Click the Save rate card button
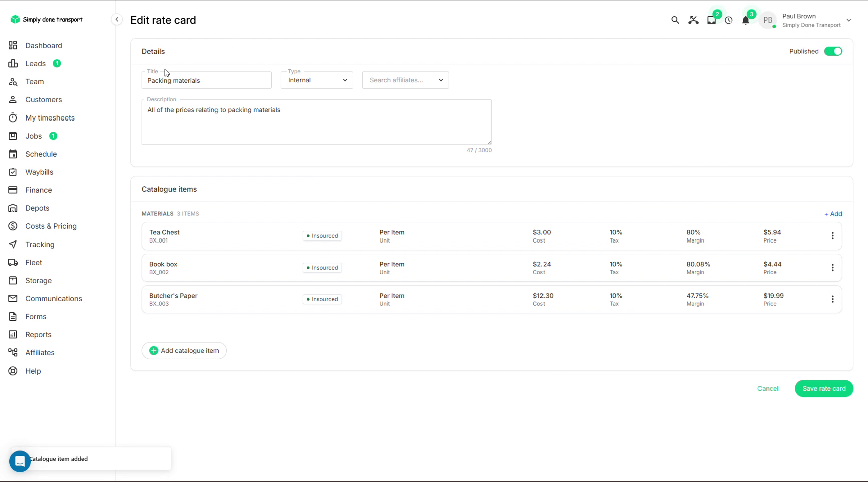The height and width of the screenshot is (482, 868). point(824,389)
